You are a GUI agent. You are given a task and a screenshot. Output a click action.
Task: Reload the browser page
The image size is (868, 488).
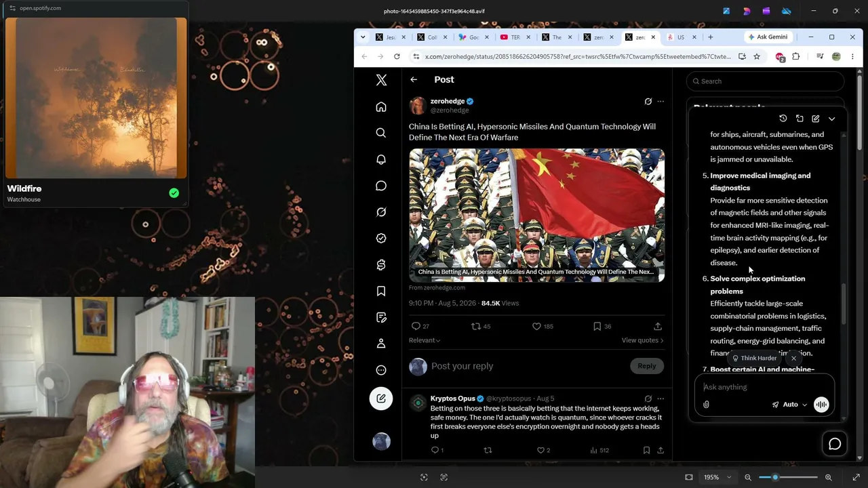pyautogui.click(x=397, y=56)
